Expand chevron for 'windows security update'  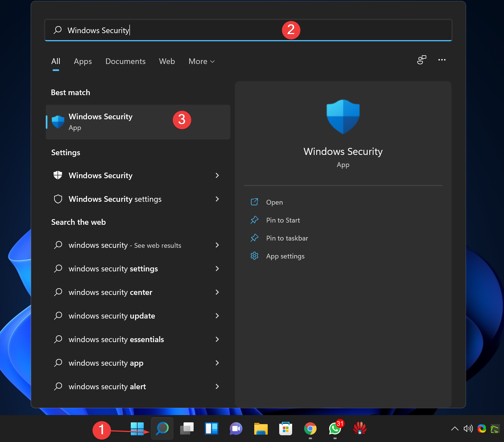(217, 316)
